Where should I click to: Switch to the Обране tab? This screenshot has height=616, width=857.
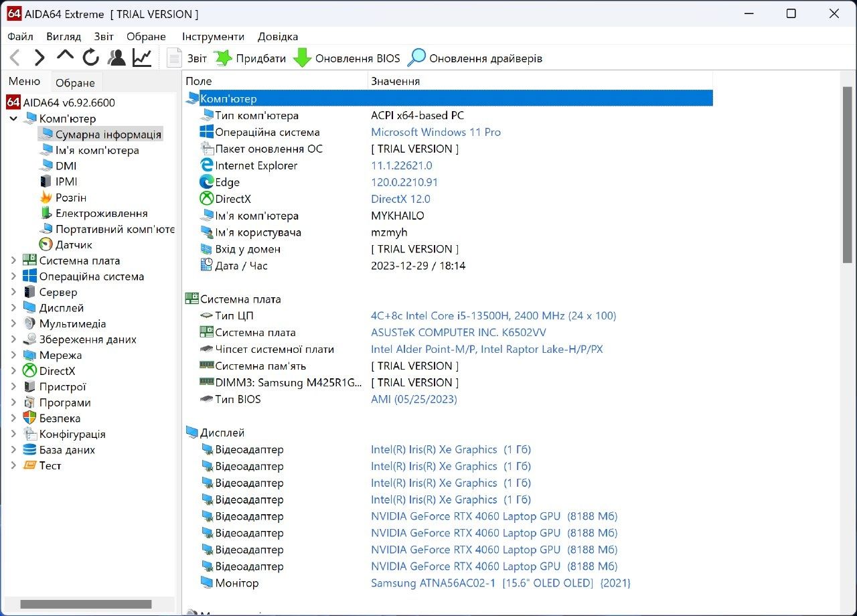point(75,83)
